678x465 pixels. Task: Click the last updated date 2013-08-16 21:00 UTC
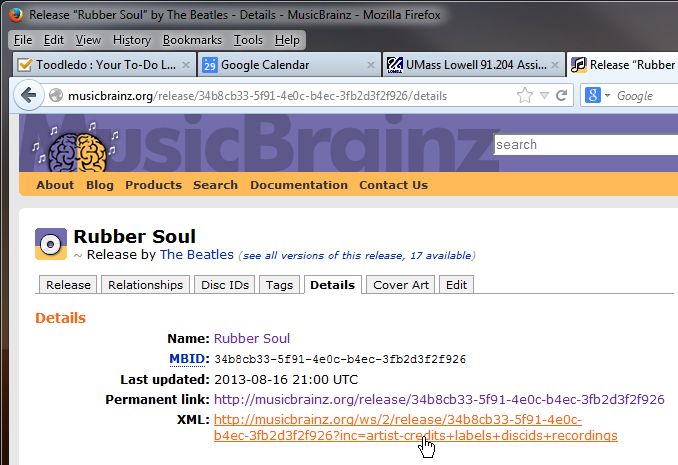coord(286,380)
